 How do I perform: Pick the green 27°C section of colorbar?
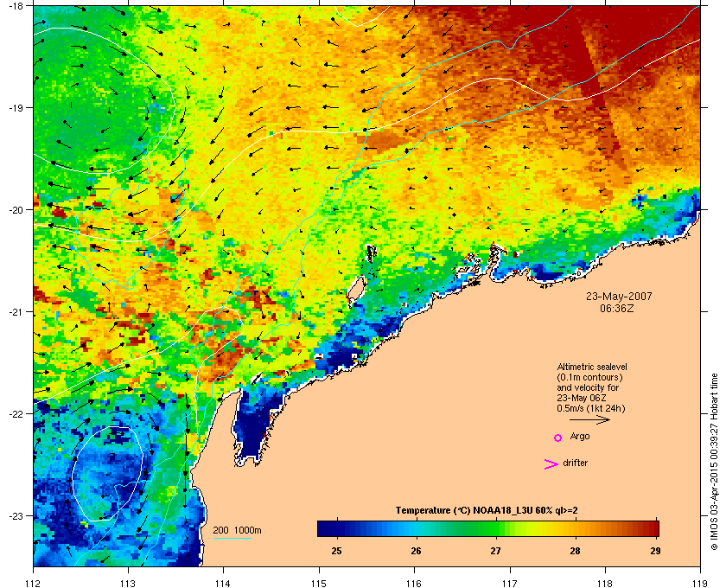pos(495,528)
